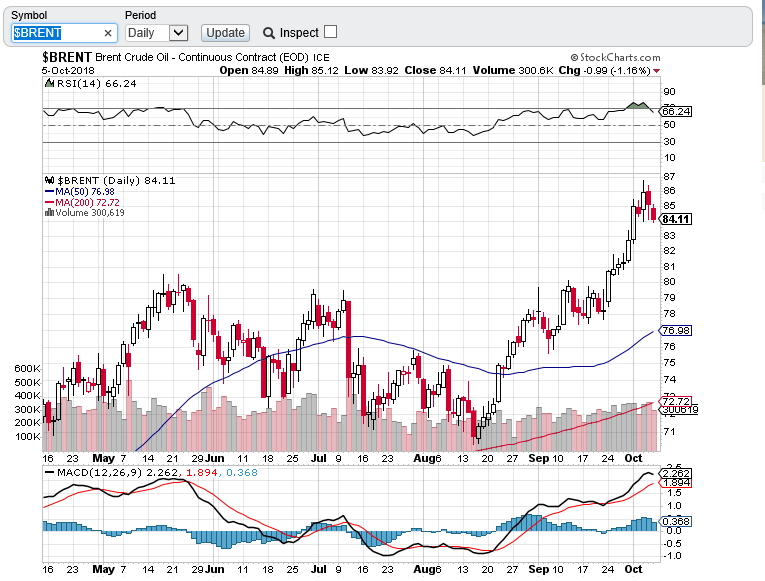
Task: Click the volume bars icon in legend
Action: (49, 212)
